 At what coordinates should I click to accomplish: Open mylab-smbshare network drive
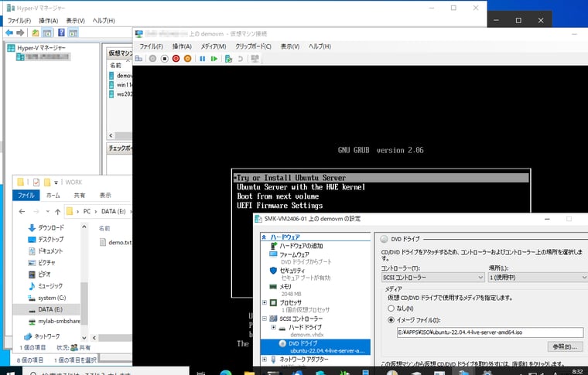pyautogui.click(x=59, y=321)
